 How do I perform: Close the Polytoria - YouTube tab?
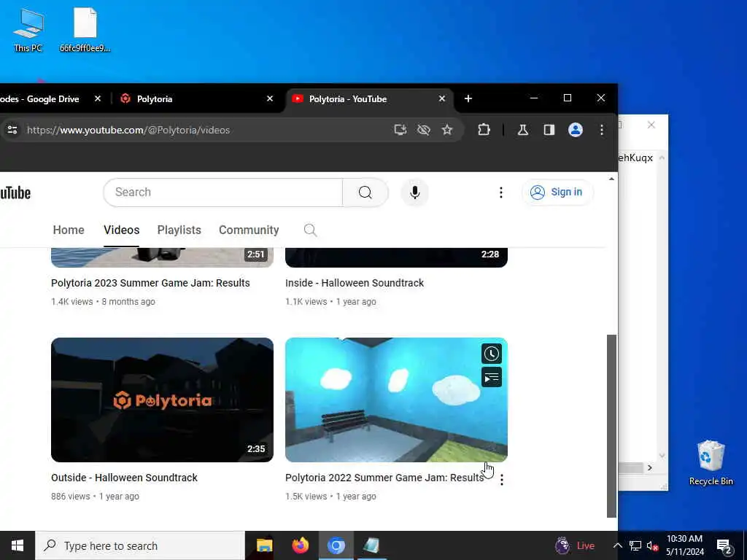[x=442, y=98]
